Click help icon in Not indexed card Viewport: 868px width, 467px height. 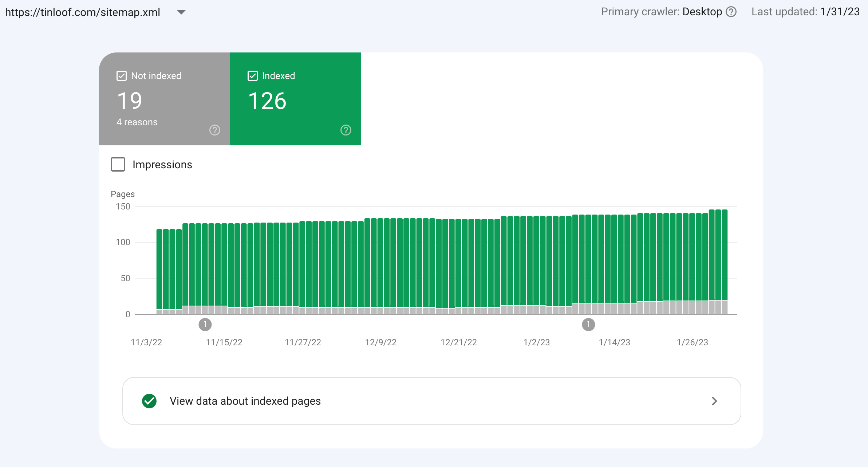215,130
